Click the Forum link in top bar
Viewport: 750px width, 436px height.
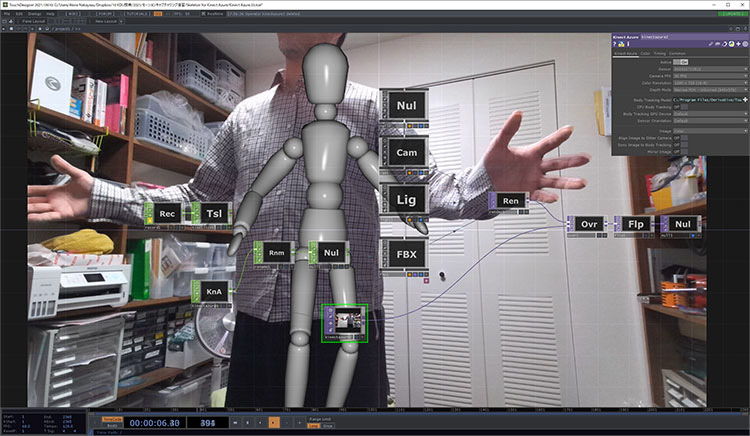pyautogui.click(x=105, y=14)
